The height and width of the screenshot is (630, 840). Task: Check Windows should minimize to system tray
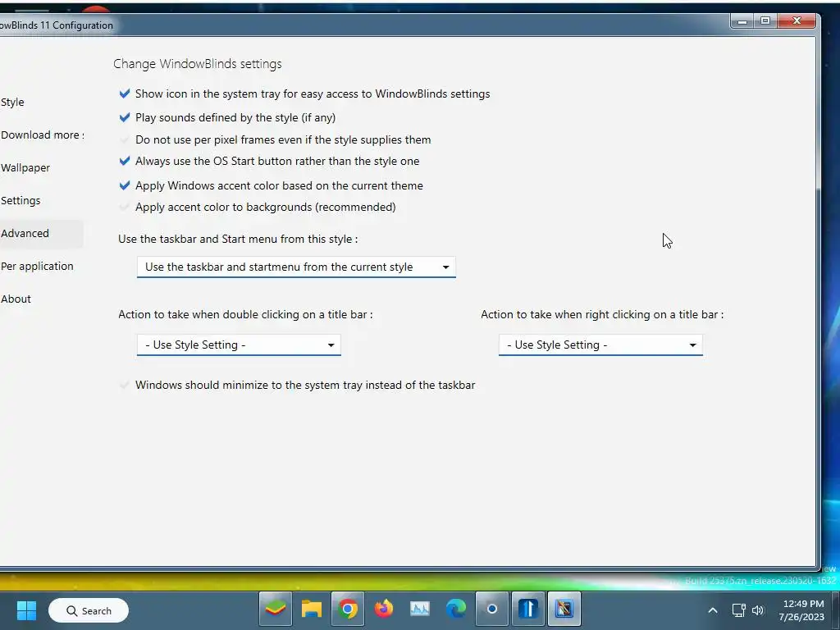(x=125, y=386)
